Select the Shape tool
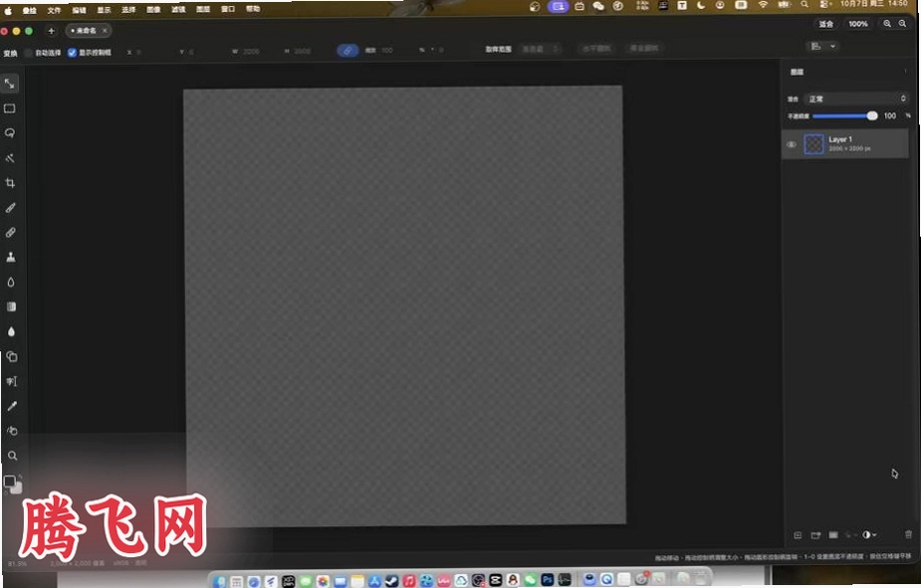 coord(12,356)
